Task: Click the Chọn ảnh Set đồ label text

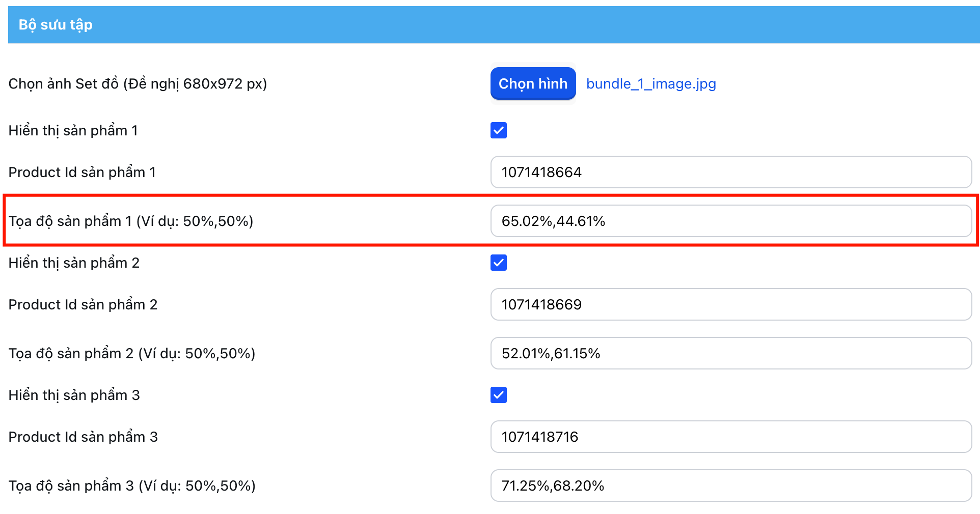Action: click(x=138, y=83)
